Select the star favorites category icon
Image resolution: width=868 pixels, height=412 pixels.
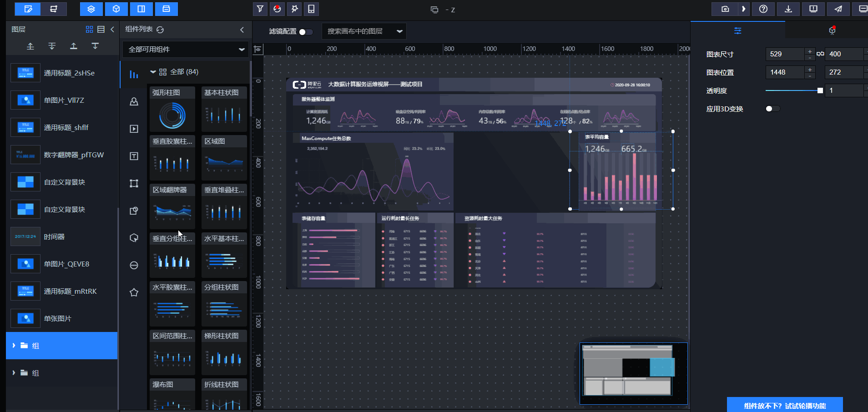point(134,292)
